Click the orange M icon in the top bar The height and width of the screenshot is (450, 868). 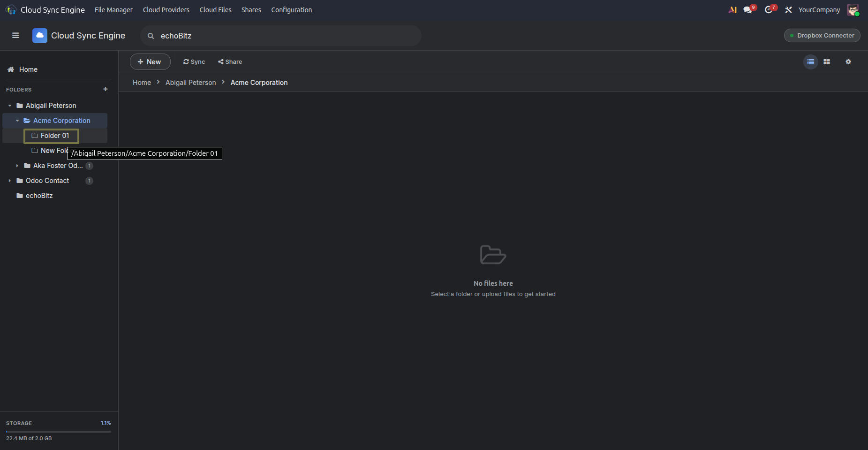(732, 10)
